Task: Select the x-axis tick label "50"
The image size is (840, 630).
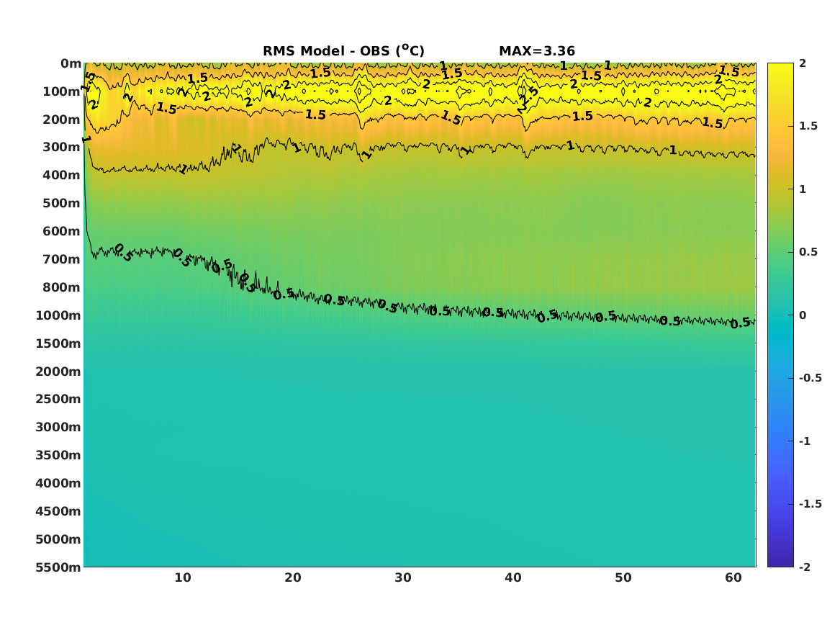Action: [623, 578]
